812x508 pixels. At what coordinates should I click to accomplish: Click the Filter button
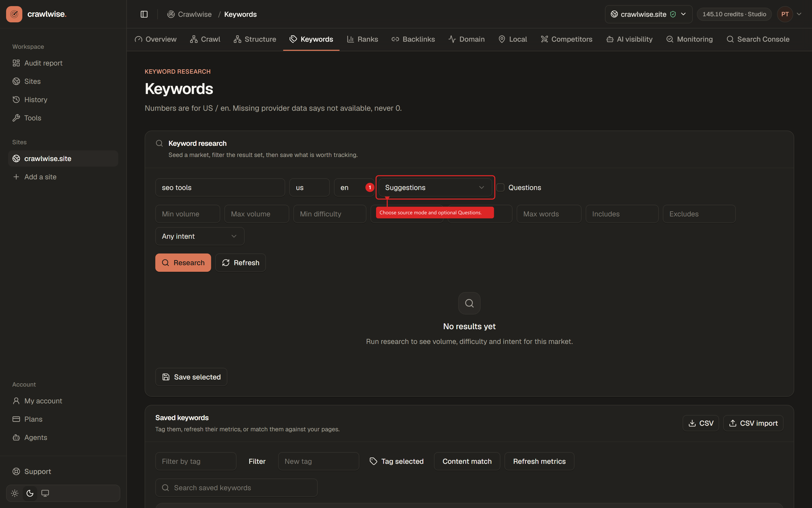click(x=257, y=461)
